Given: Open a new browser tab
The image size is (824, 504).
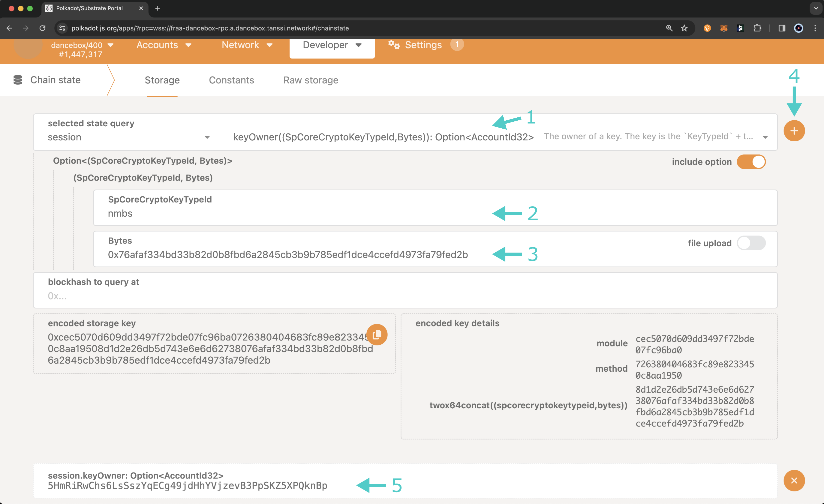Looking at the screenshot, I should pos(158,8).
